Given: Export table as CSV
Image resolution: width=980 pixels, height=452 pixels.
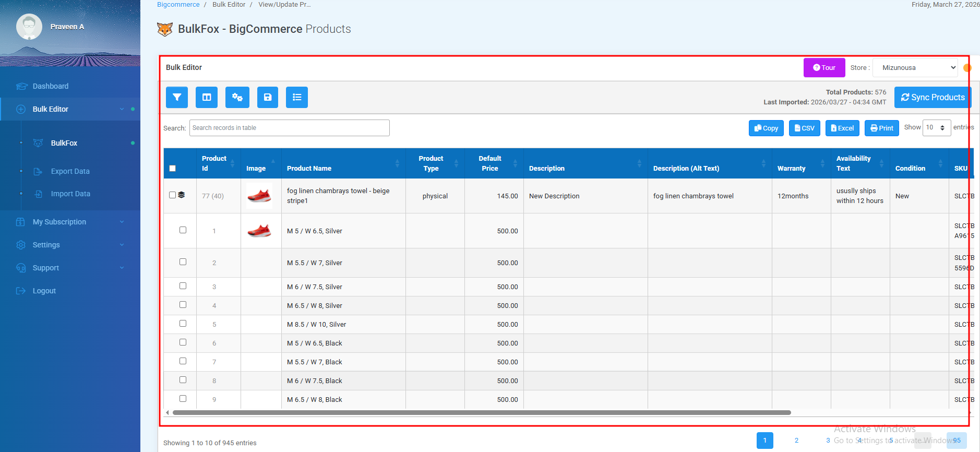Looking at the screenshot, I should pyautogui.click(x=805, y=128).
